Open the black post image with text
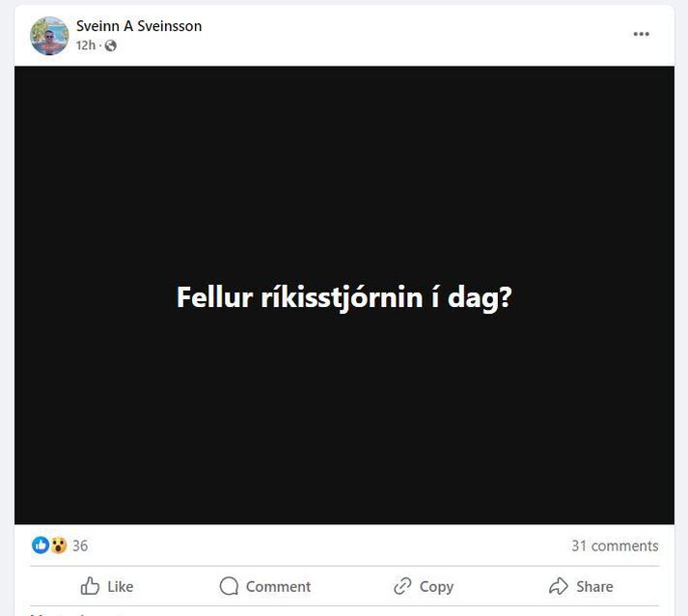The image size is (688, 616). (344, 295)
